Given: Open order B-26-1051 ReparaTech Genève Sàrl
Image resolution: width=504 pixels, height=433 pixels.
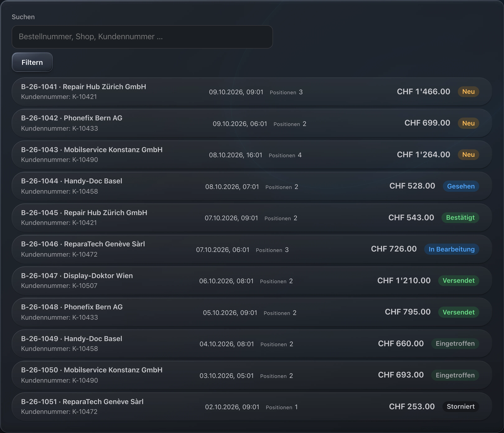Looking at the screenshot, I should [x=252, y=407].
